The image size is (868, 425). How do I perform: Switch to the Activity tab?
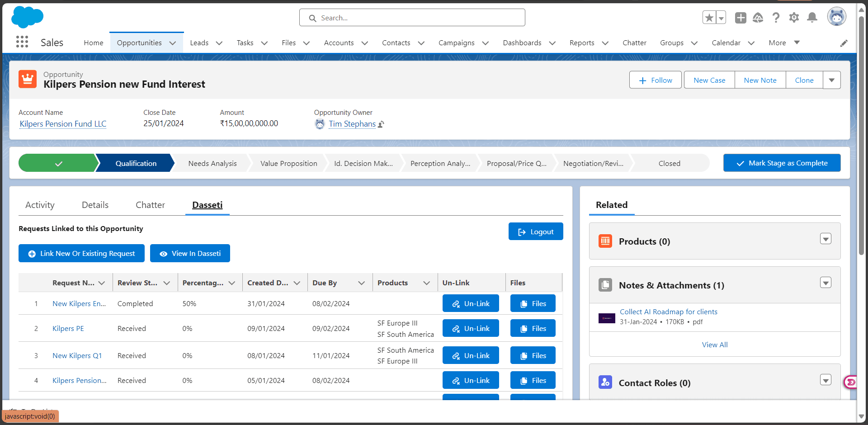[40, 205]
